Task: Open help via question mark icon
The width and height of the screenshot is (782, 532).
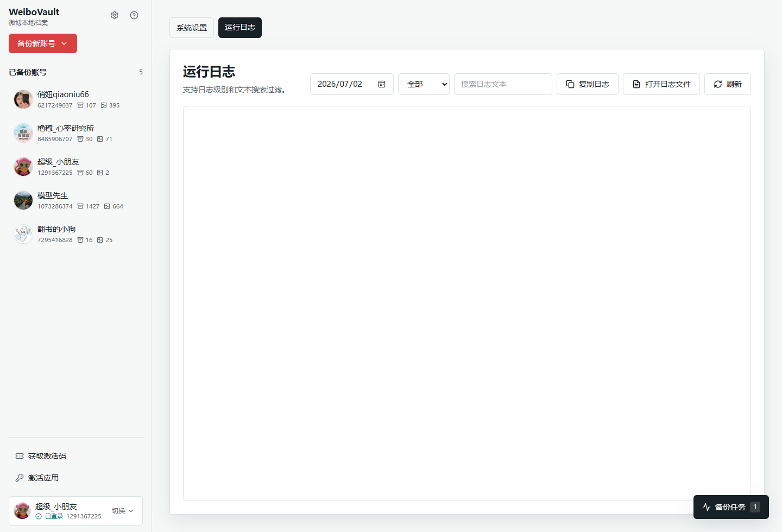Action: 134,15
